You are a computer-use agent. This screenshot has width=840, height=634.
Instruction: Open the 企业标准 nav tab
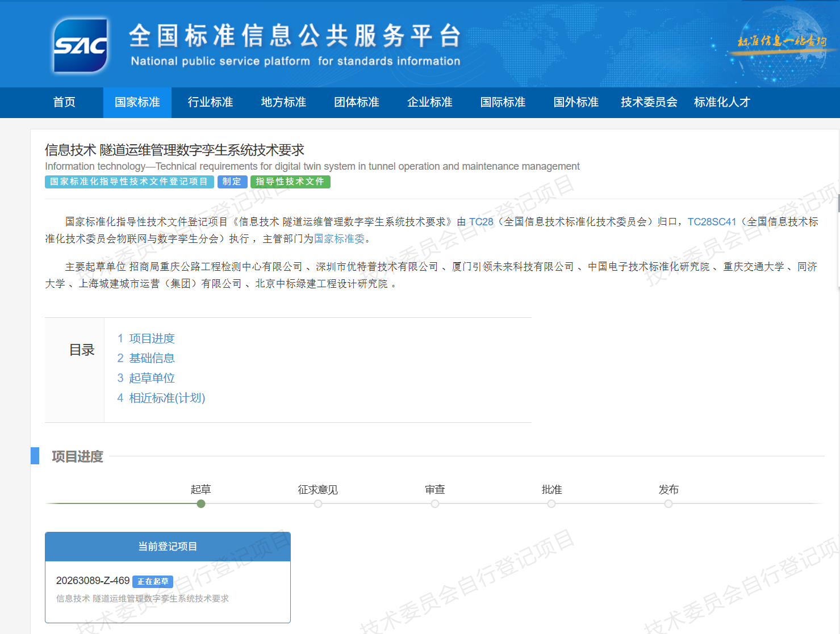(x=430, y=102)
